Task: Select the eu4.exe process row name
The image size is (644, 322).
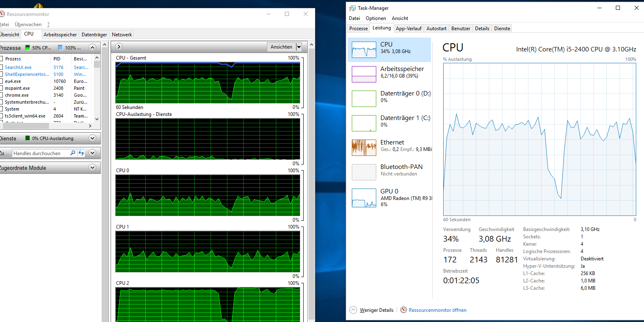Action: coord(13,81)
